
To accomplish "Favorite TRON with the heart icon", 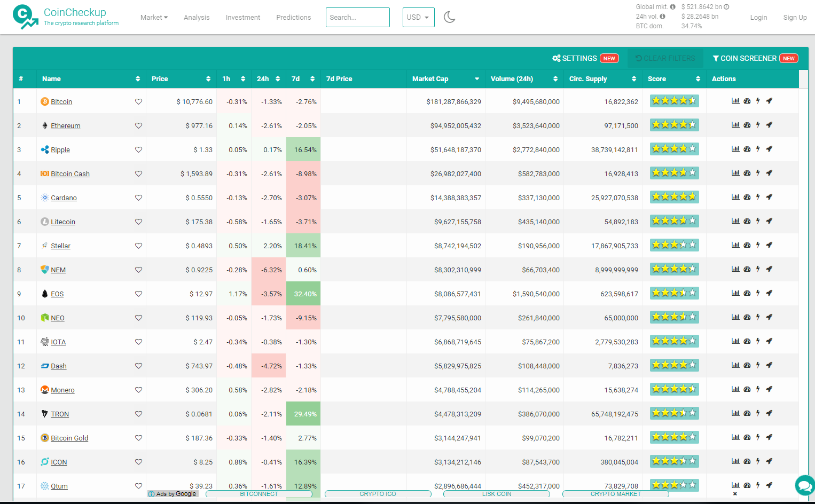I will coord(138,414).
